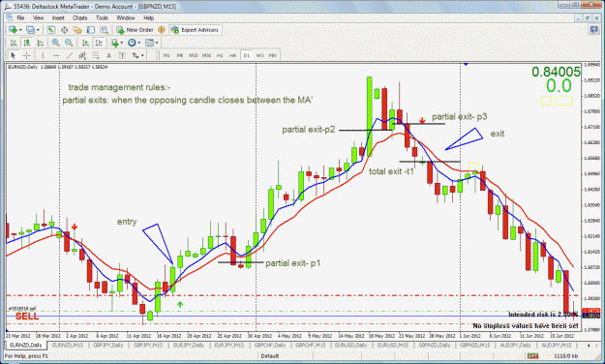This screenshot has width=605, height=364.
Task: Toggle chart Auto Scroll
Action: coord(85,43)
